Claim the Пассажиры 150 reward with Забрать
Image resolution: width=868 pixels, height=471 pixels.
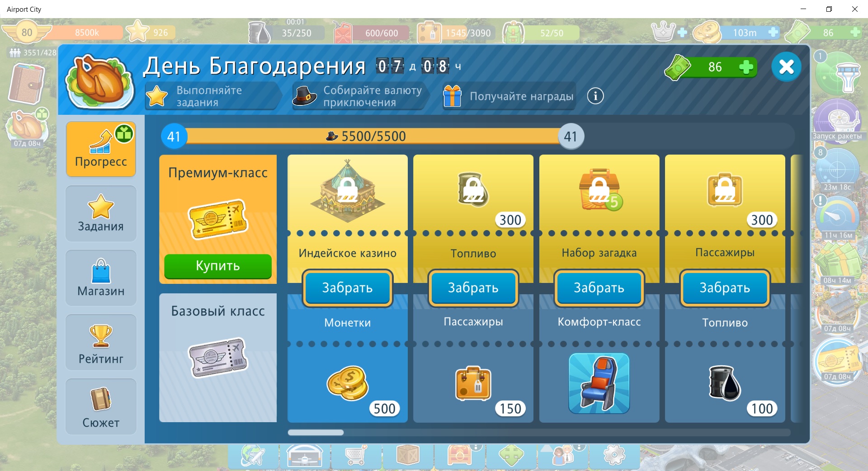(x=473, y=288)
